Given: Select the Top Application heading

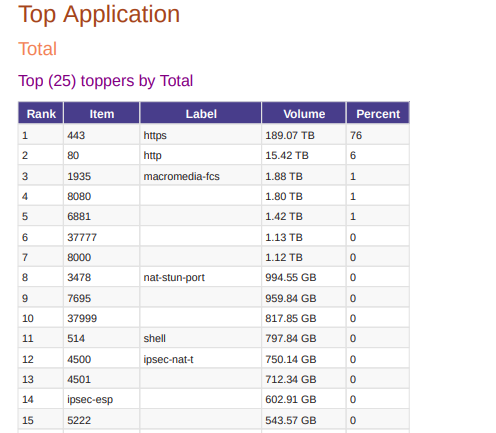Looking at the screenshot, I should pyautogui.click(x=99, y=14).
